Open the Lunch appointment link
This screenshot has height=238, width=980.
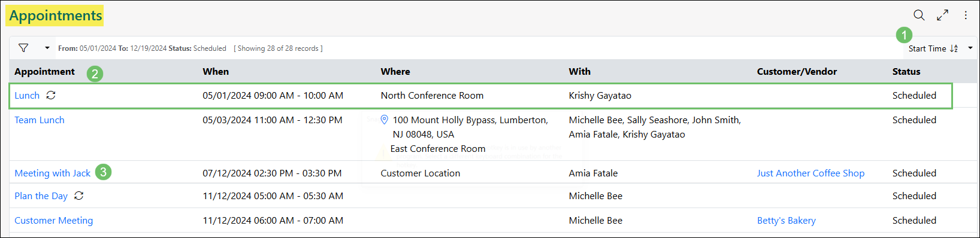27,96
